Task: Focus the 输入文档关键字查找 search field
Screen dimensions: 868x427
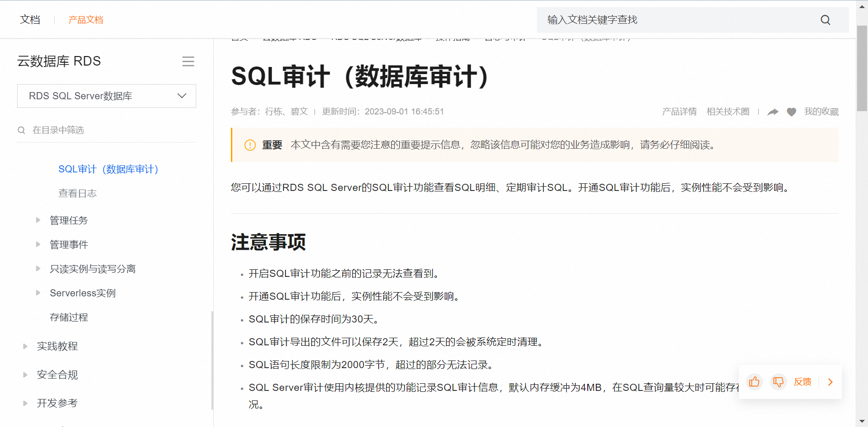Action: [679, 20]
